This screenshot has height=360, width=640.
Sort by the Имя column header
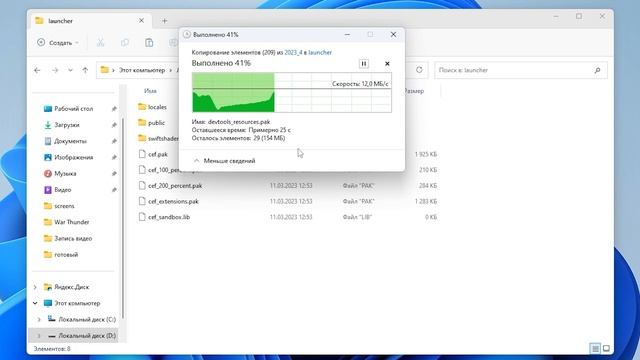(x=150, y=91)
